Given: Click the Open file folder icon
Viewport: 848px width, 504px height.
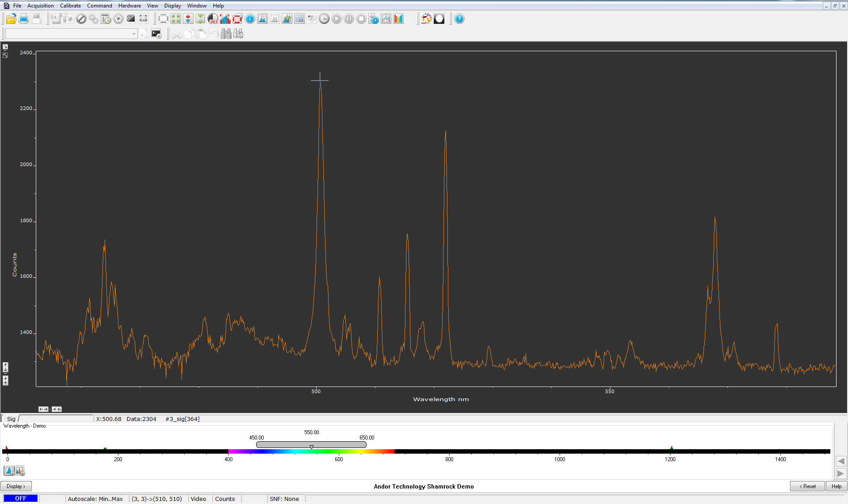Looking at the screenshot, I should tap(11, 19).
